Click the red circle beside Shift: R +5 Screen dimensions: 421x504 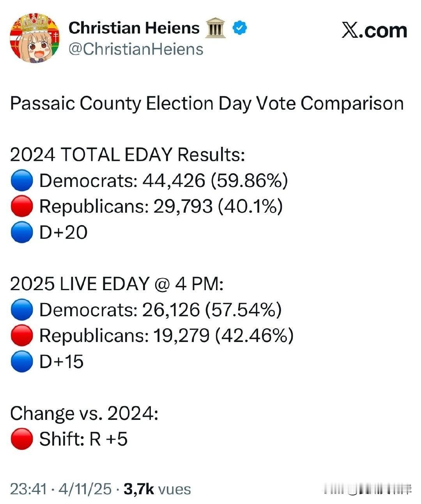pos(21,439)
